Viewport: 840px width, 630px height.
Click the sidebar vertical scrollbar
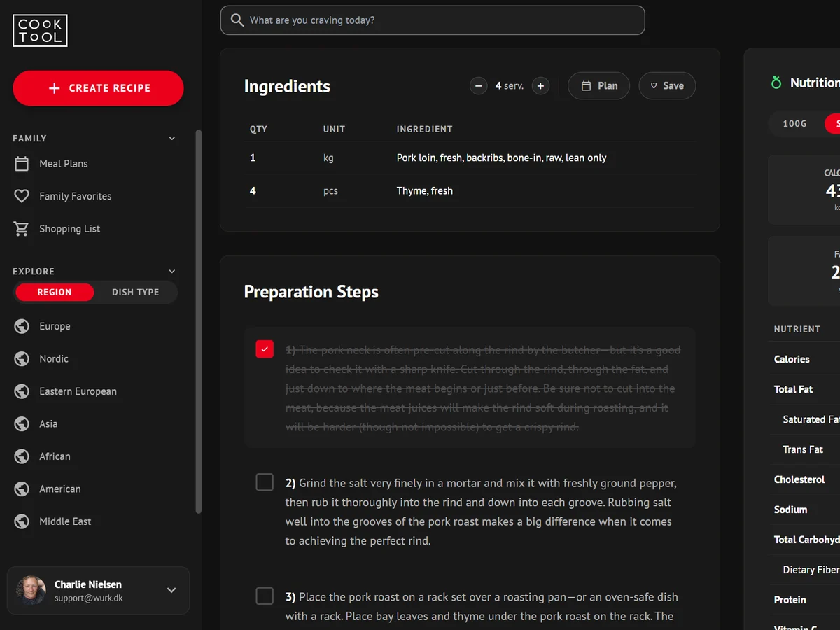pos(199,322)
